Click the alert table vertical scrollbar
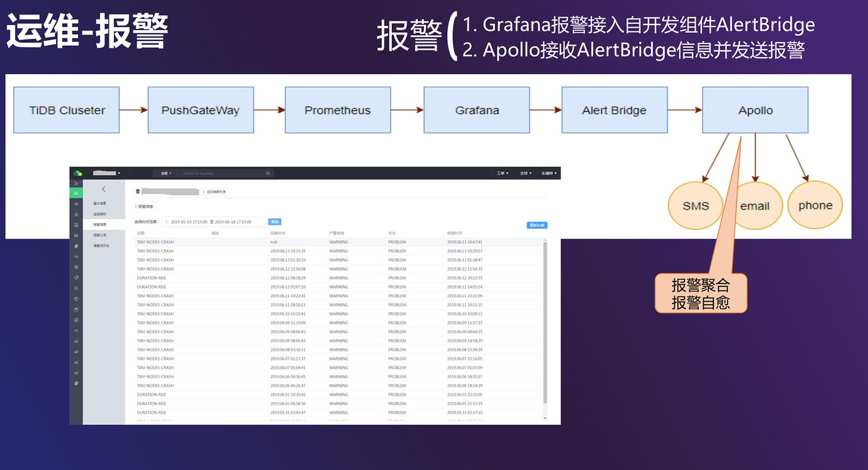 [545, 322]
